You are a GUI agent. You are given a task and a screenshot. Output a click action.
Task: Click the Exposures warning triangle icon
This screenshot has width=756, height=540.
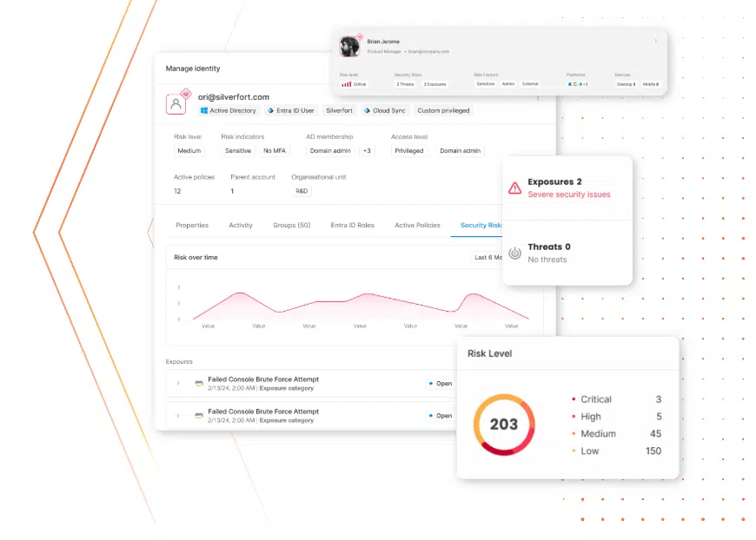[x=514, y=188]
